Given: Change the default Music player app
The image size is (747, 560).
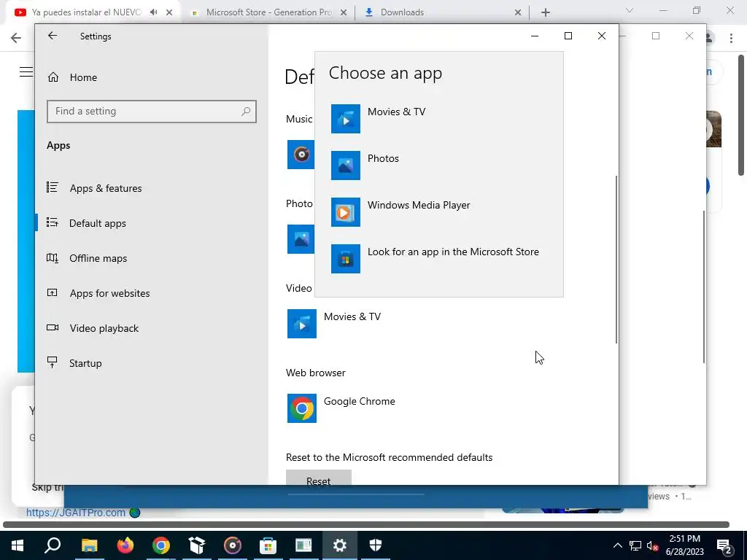Looking at the screenshot, I should click(301, 155).
